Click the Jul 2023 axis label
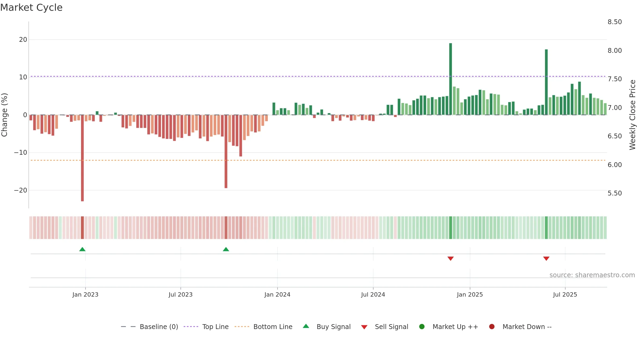The image size is (644, 362). tap(181, 295)
